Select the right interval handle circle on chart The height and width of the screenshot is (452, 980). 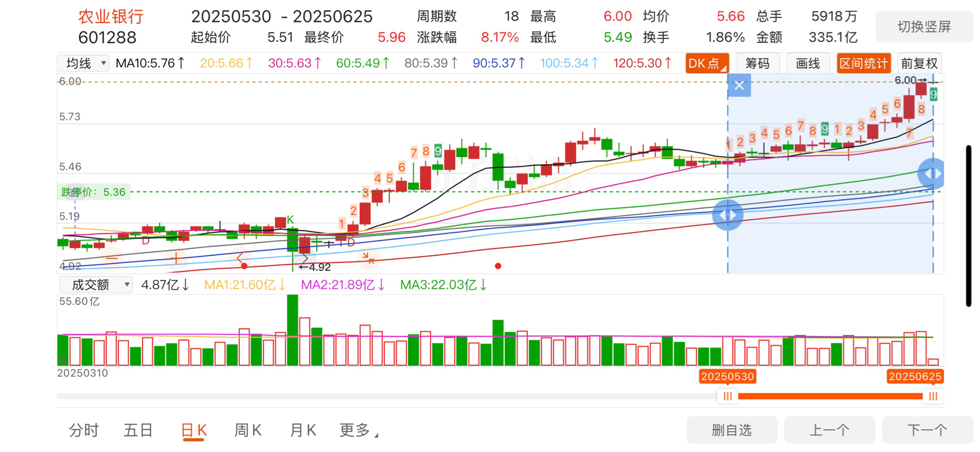click(932, 174)
